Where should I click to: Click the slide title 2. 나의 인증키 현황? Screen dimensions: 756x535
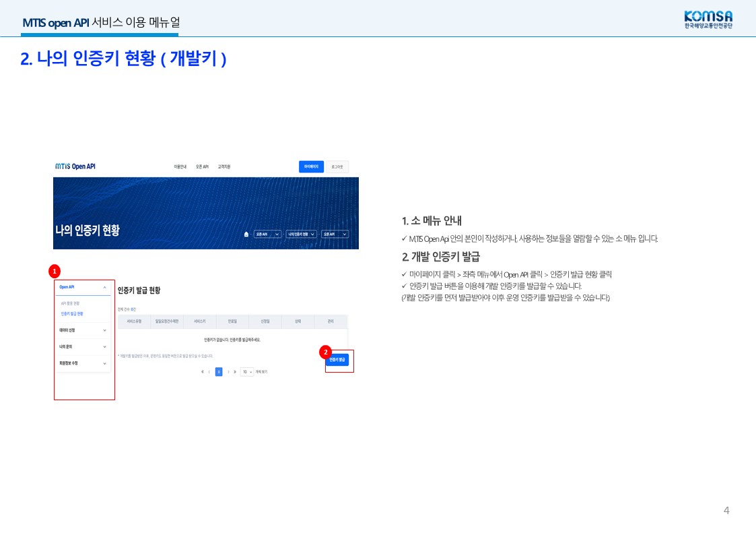123,59
